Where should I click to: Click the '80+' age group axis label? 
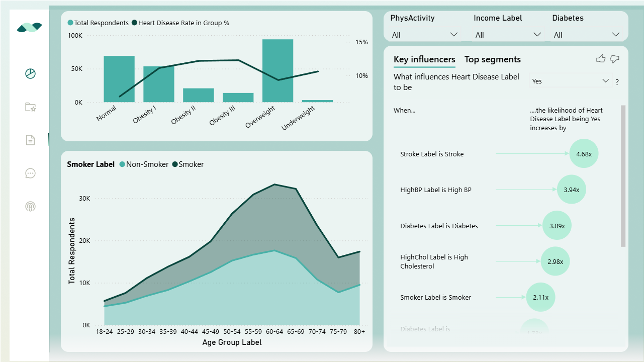359,332
